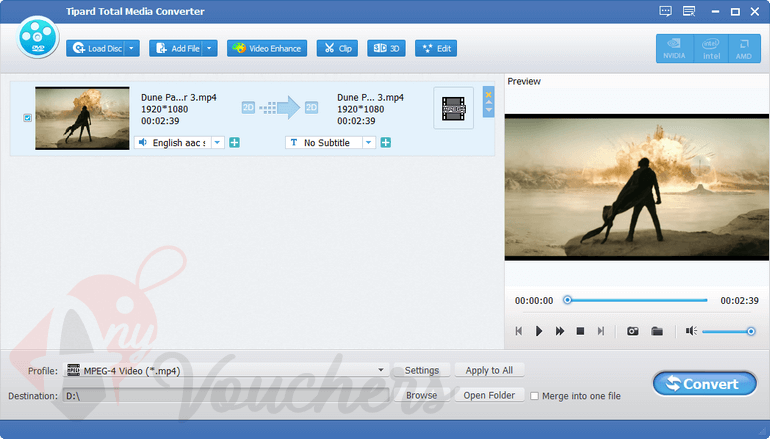The image size is (770, 439).
Task: Remove the file with orange X icon
Action: click(x=489, y=95)
